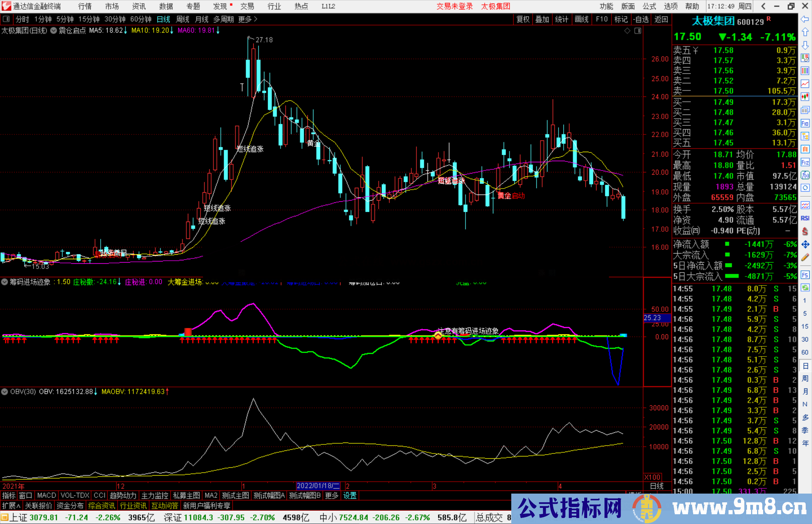812x524 pixels.
Task: Select the pencil drawing tool icon
Action: pos(805,257)
